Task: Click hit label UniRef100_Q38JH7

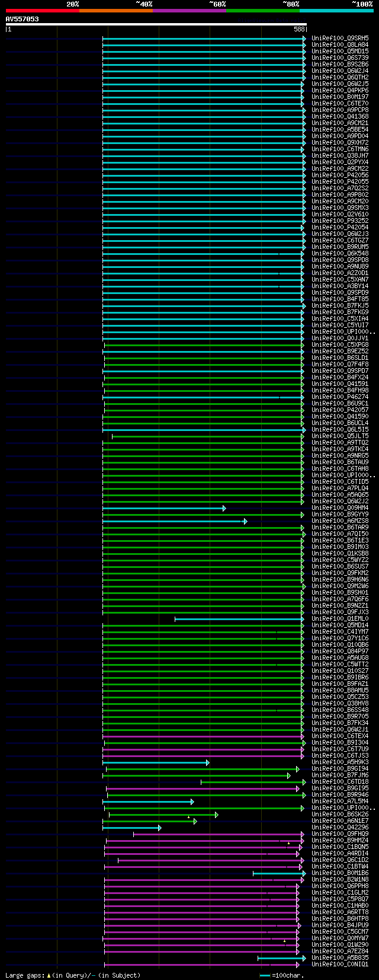Action: click(340, 155)
